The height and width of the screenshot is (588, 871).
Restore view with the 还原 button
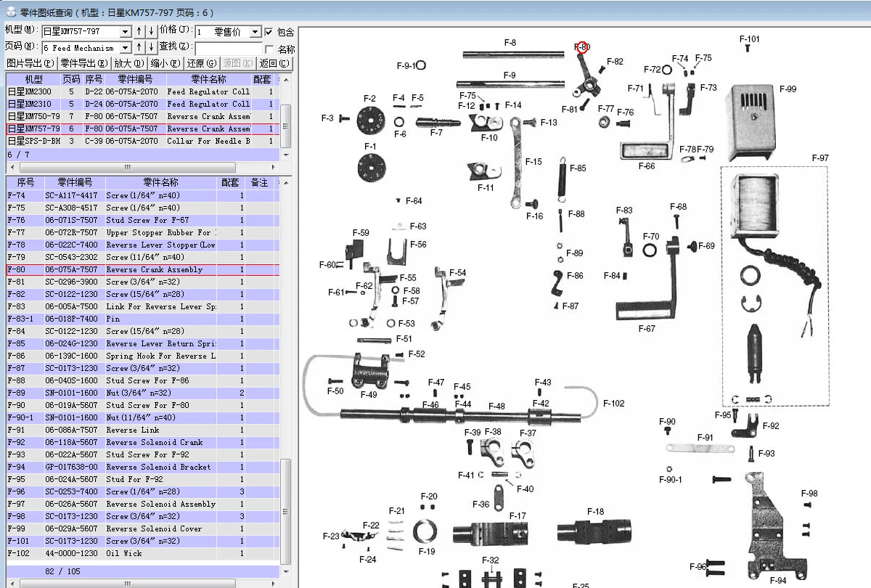coord(201,63)
